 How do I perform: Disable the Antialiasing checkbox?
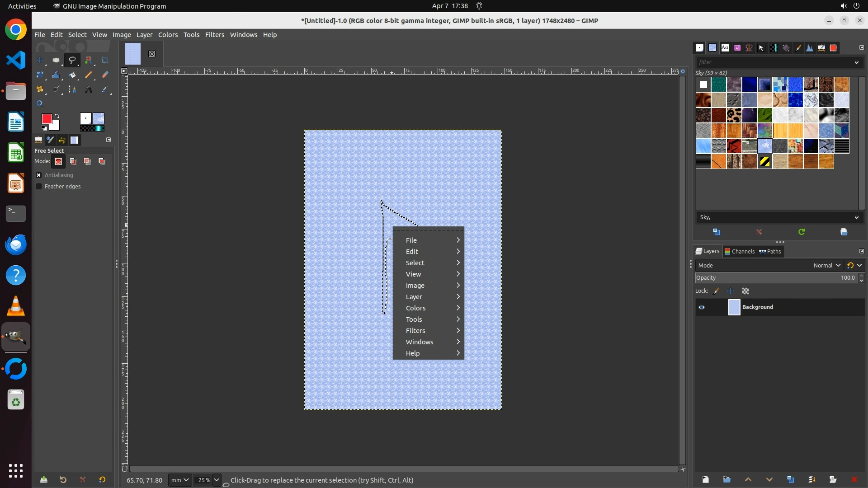39,175
